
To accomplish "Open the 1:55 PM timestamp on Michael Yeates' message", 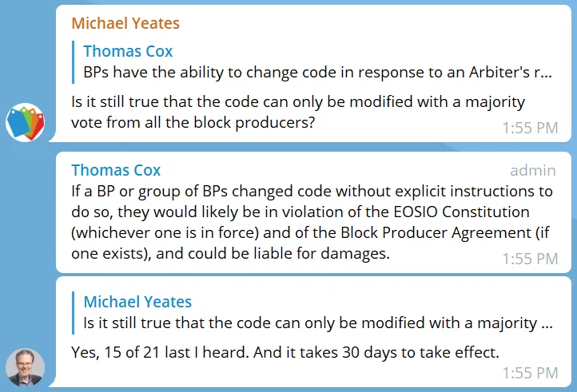I will click(530, 128).
